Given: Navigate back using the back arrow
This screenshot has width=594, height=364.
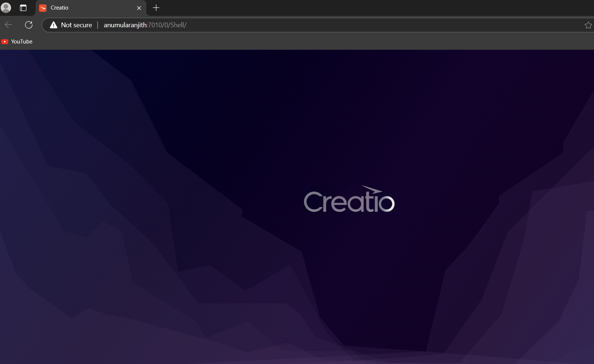Looking at the screenshot, I should click(x=8, y=25).
